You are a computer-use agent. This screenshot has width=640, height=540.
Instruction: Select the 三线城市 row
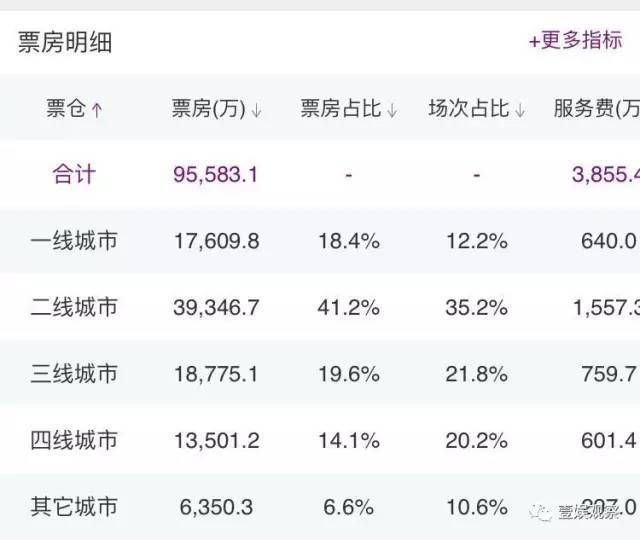click(320, 373)
